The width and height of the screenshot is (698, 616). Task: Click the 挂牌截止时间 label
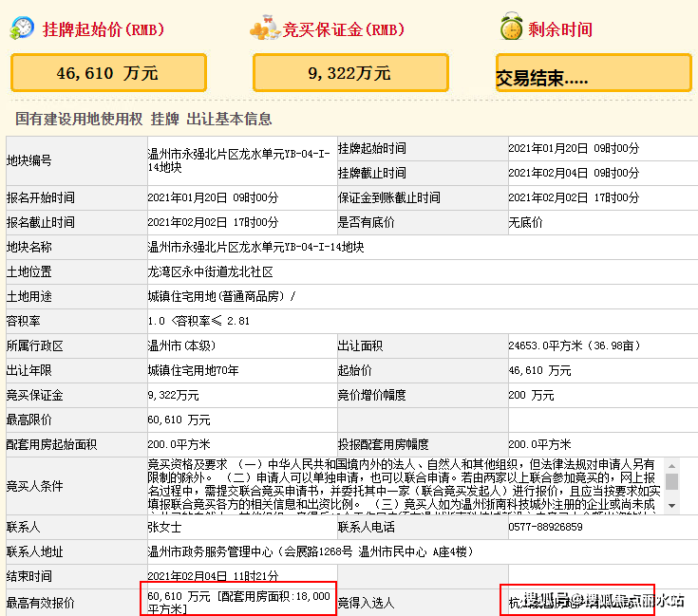coord(371,173)
